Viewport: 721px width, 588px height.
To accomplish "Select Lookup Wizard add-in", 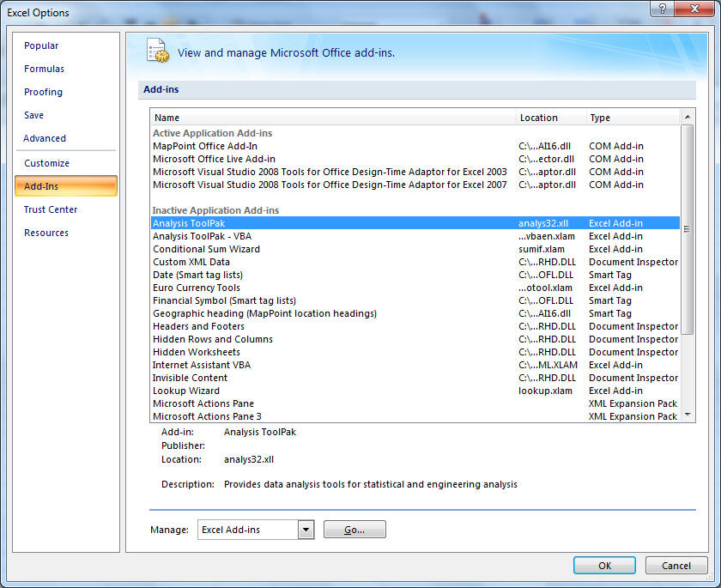I will (x=415, y=391).
